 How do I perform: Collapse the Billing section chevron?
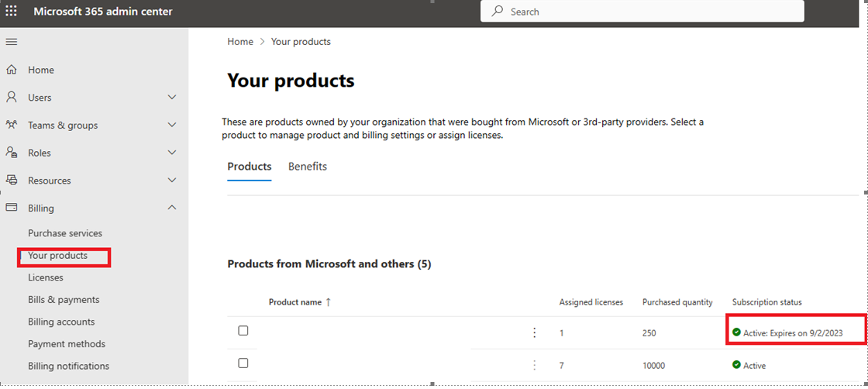172,208
